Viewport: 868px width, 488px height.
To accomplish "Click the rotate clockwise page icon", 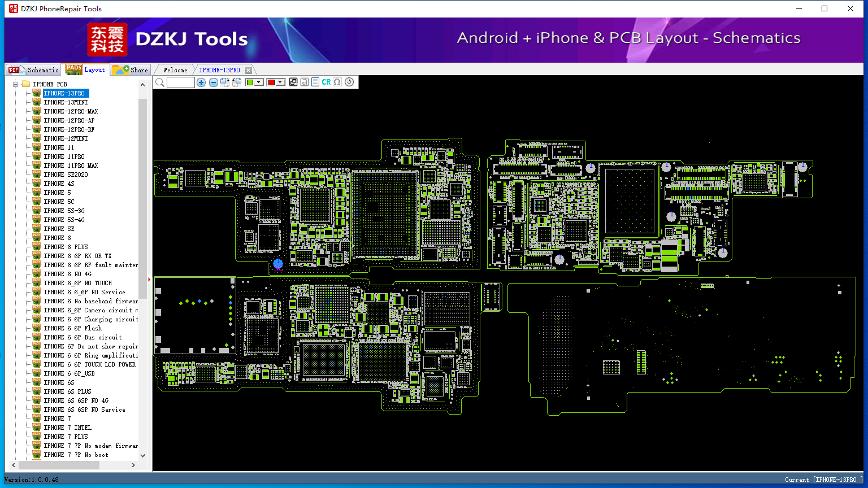I will 225,82.
